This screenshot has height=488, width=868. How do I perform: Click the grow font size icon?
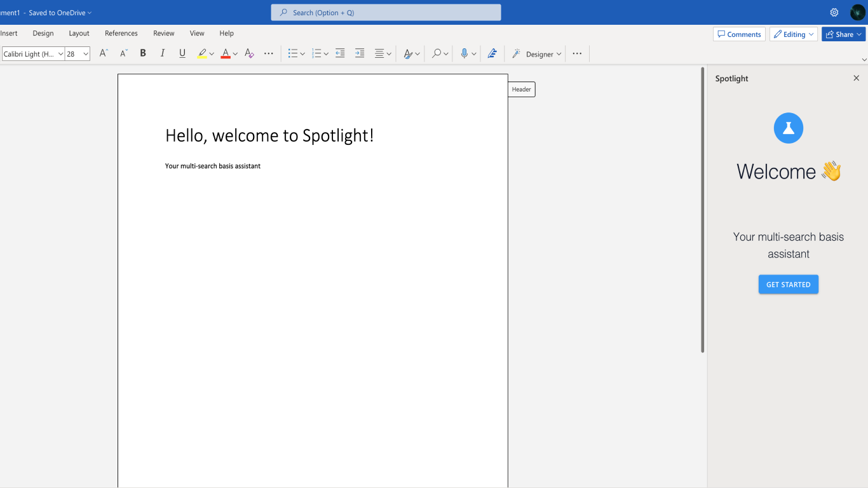(x=104, y=54)
